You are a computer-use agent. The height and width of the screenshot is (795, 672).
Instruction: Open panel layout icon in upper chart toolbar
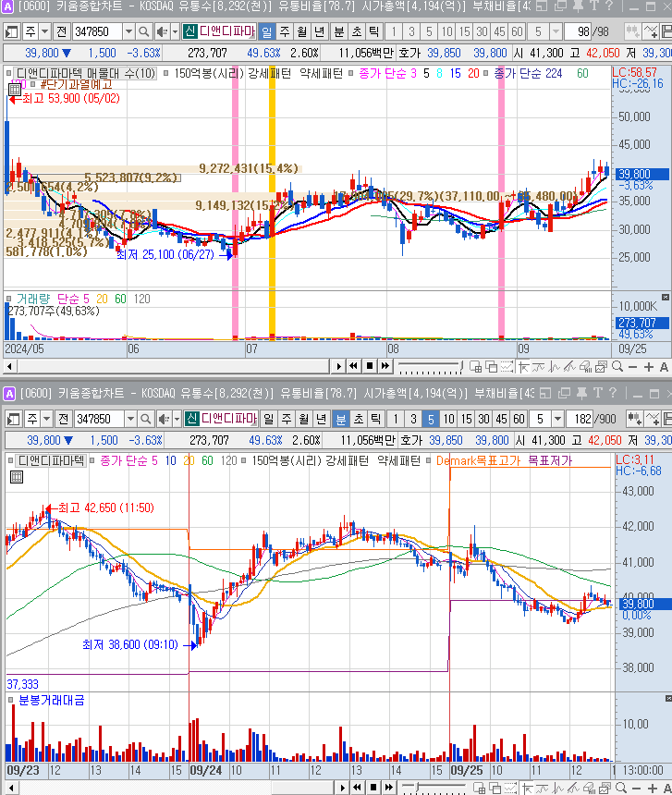click(x=12, y=32)
